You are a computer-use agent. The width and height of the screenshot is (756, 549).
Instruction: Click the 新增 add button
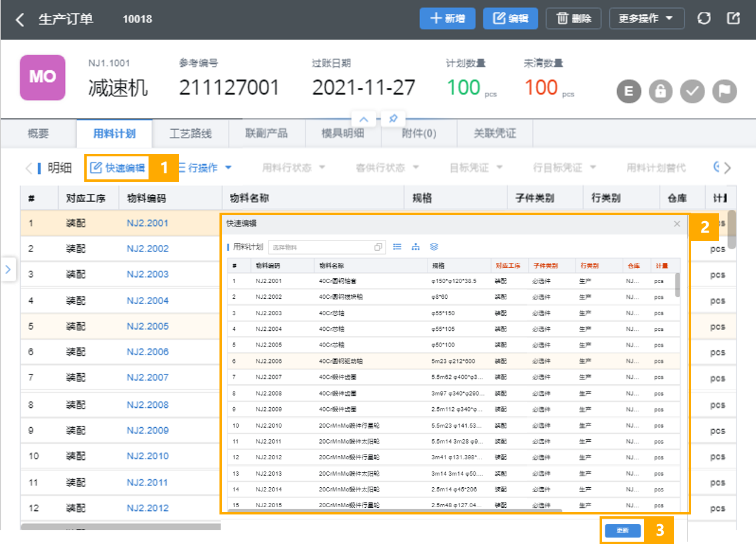pos(447,19)
